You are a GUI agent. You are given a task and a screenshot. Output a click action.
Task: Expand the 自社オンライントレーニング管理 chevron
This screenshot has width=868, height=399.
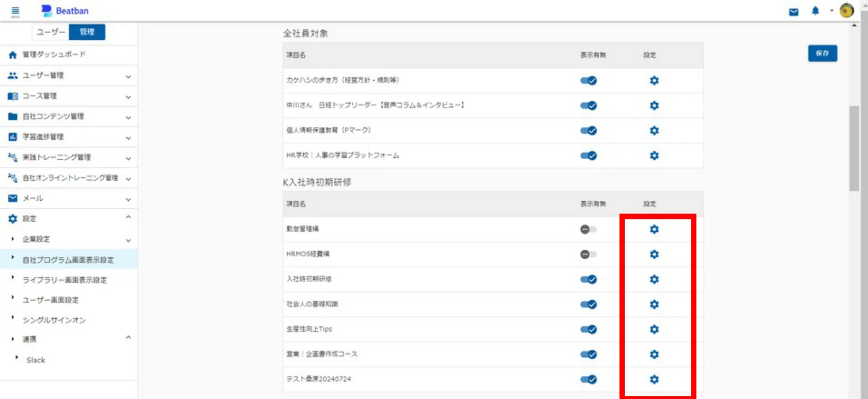128,178
